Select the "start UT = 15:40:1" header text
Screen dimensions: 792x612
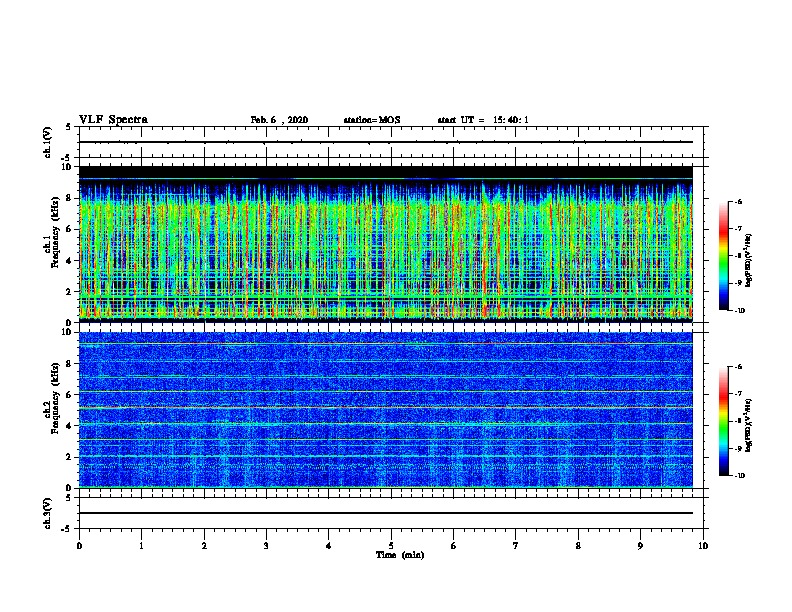[x=483, y=120]
